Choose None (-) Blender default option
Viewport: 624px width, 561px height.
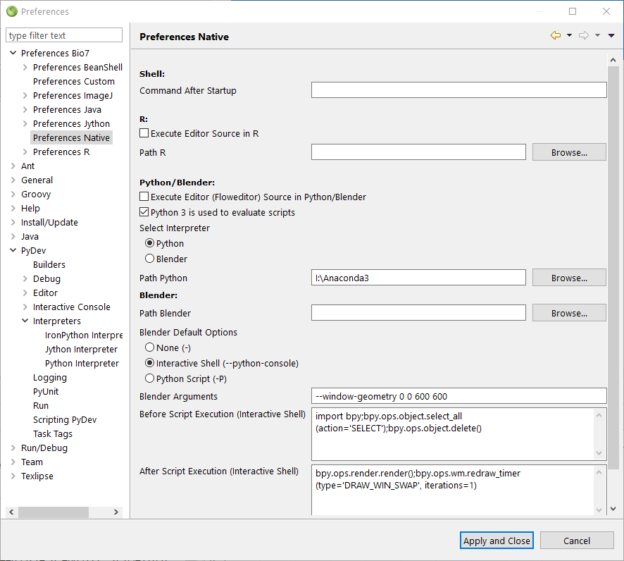coord(151,347)
